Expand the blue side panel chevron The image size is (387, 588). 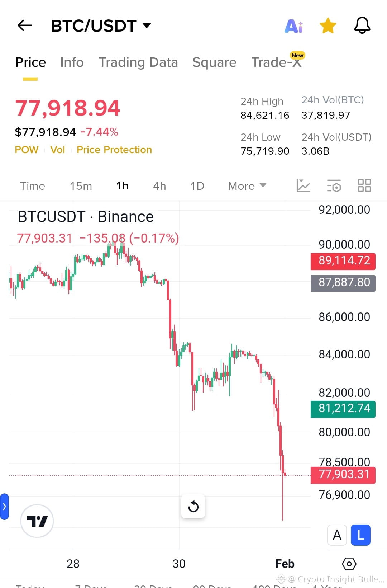pos(4,507)
